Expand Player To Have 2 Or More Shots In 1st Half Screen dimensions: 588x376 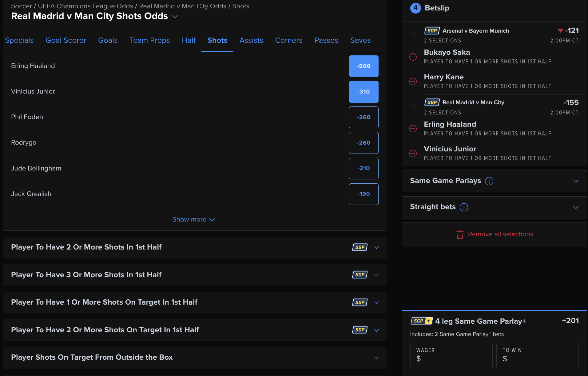click(x=376, y=247)
